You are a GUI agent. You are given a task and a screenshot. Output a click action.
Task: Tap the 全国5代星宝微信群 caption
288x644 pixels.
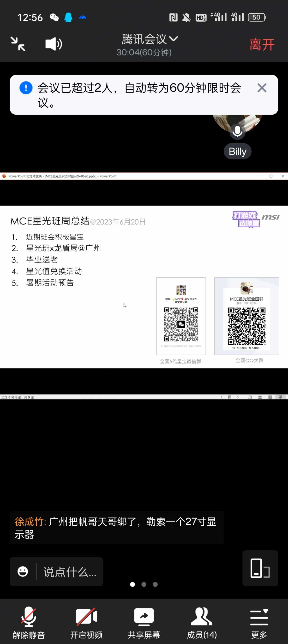click(x=180, y=362)
